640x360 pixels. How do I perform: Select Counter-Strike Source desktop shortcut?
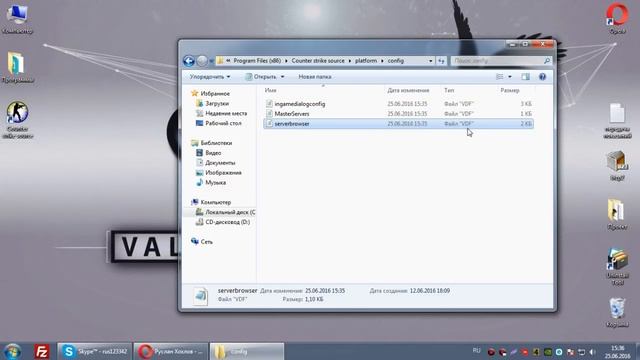coord(17,120)
